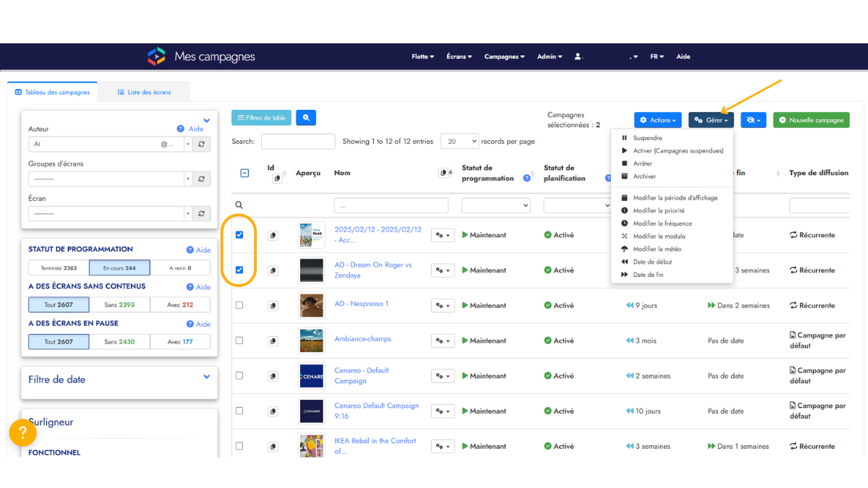Image resolution: width=868 pixels, height=488 pixels.
Task: Click the Cenareo logo in header
Action: coord(156,56)
